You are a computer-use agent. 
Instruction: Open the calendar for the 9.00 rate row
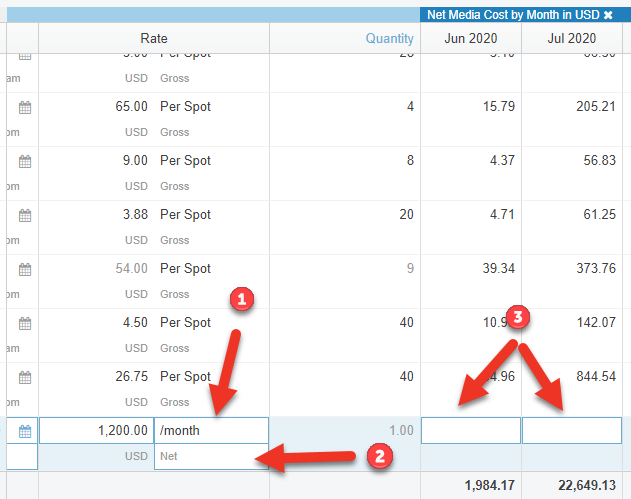[x=25, y=161]
